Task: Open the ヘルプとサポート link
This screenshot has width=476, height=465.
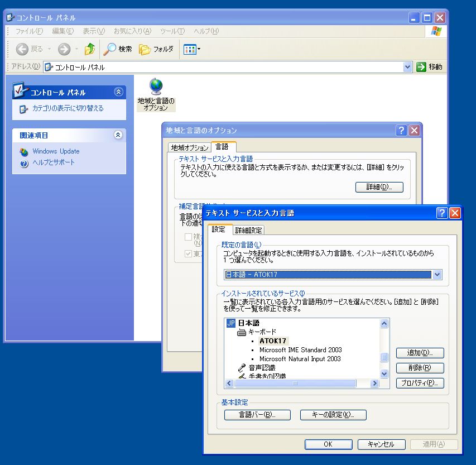Action: pos(54,162)
